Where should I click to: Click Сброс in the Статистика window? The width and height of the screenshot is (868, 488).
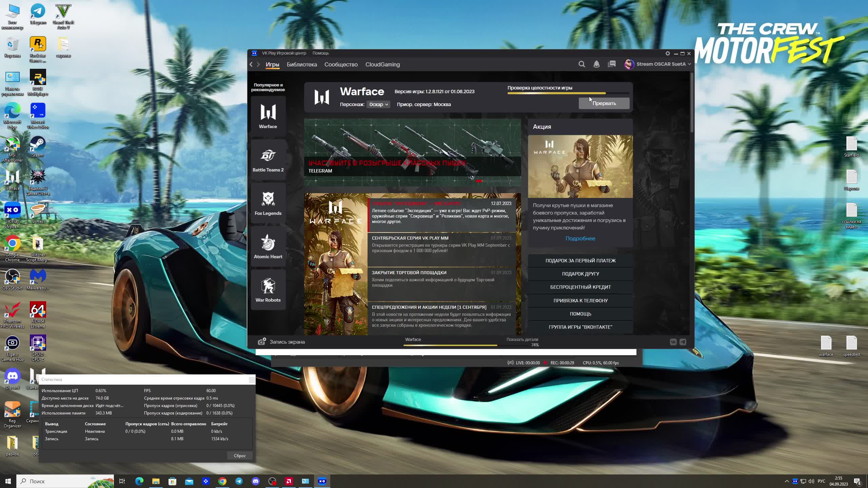tap(240, 455)
